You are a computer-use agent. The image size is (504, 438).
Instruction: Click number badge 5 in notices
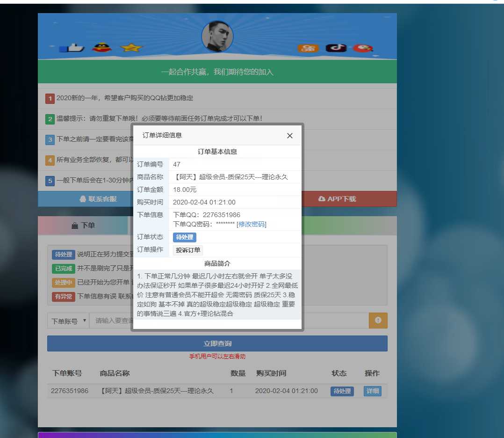pyautogui.click(x=50, y=181)
